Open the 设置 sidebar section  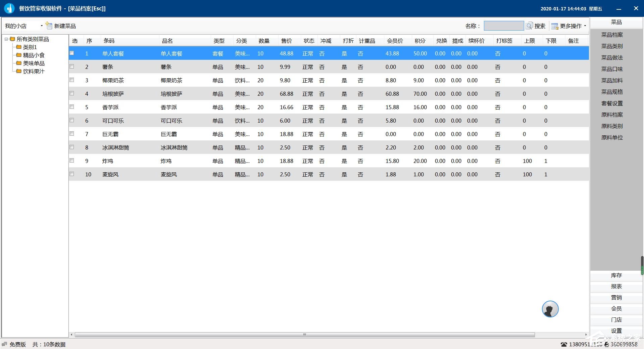[616, 331]
